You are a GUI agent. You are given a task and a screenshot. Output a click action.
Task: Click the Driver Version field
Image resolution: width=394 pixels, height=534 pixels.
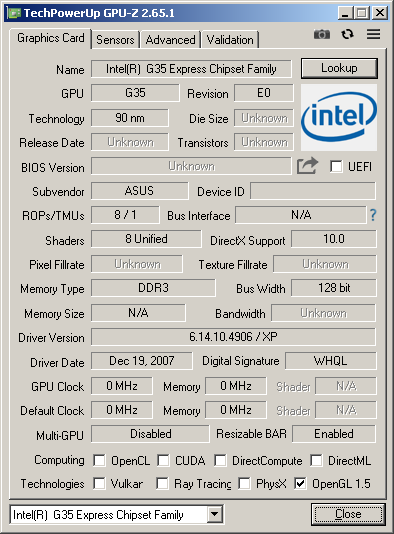233,337
